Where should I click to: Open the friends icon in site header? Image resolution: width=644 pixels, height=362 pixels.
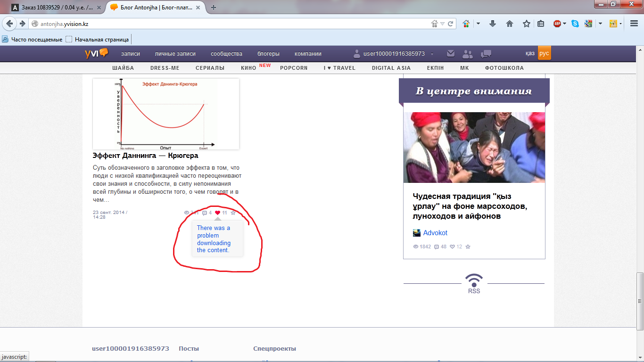coord(468,54)
